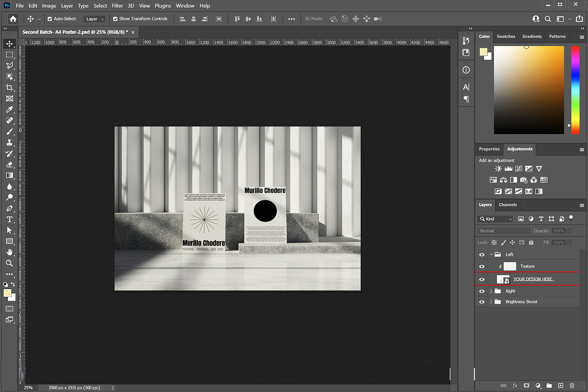Select the Frame tool
The image size is (588, 392).
9,98
